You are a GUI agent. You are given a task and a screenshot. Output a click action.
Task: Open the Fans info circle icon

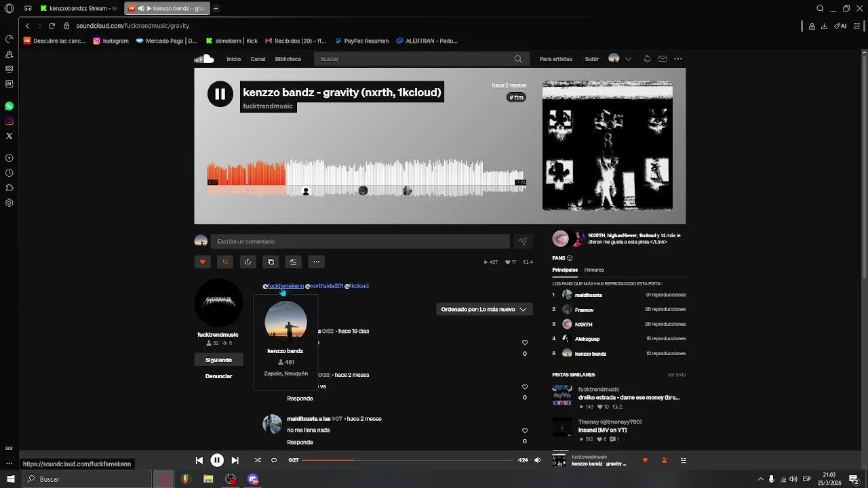coord(570,258)
